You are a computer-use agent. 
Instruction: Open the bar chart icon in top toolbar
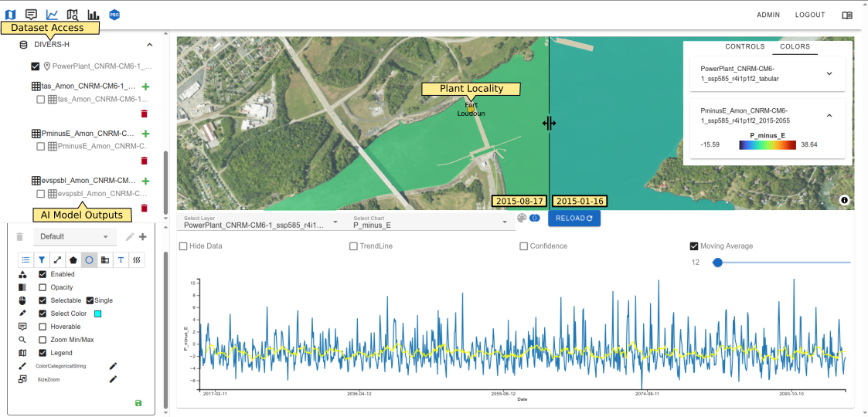(94, 15)
